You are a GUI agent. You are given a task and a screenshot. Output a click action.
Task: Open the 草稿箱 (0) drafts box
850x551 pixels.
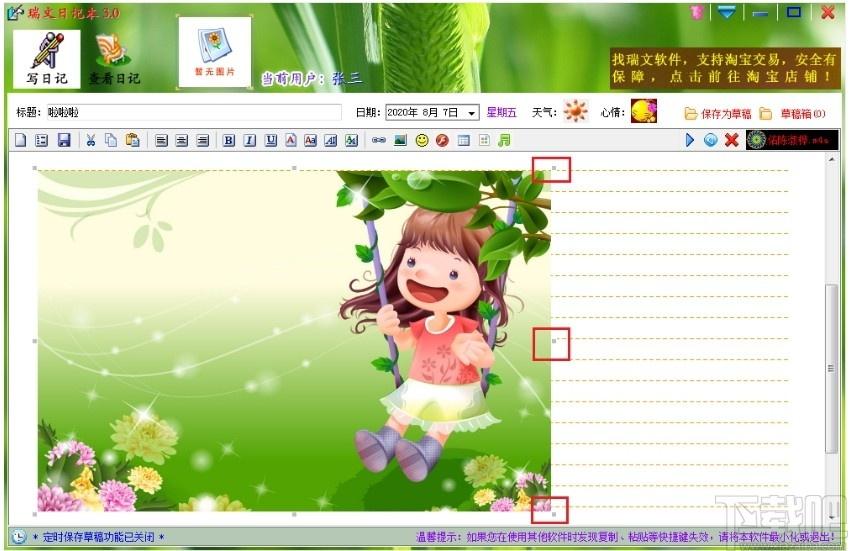[793, 113]
